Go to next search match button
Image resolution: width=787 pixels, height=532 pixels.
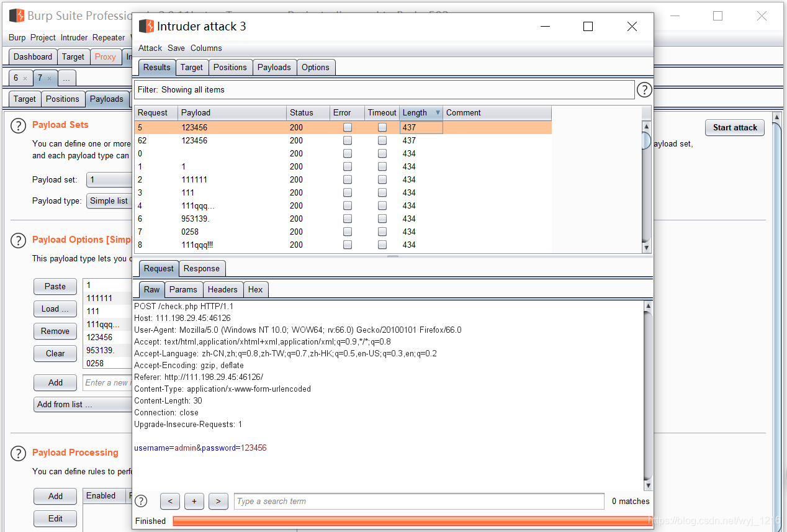pos(218,502)
